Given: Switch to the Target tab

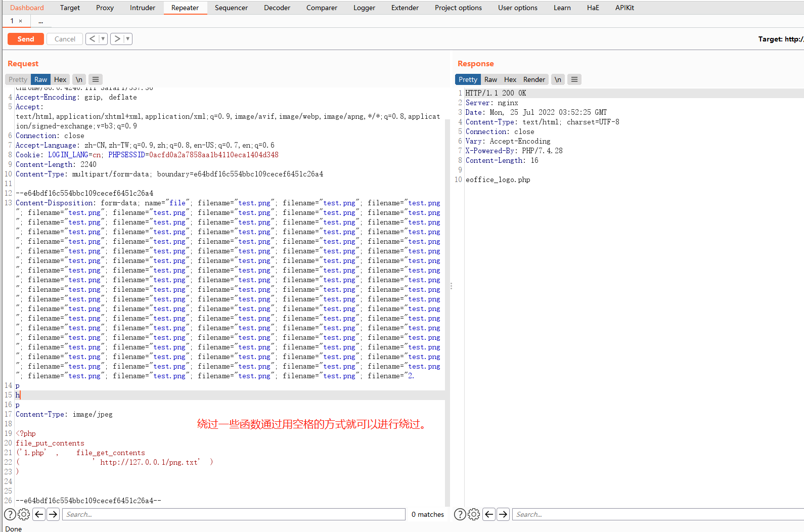Looking at the screenshot, I should 70,8.
